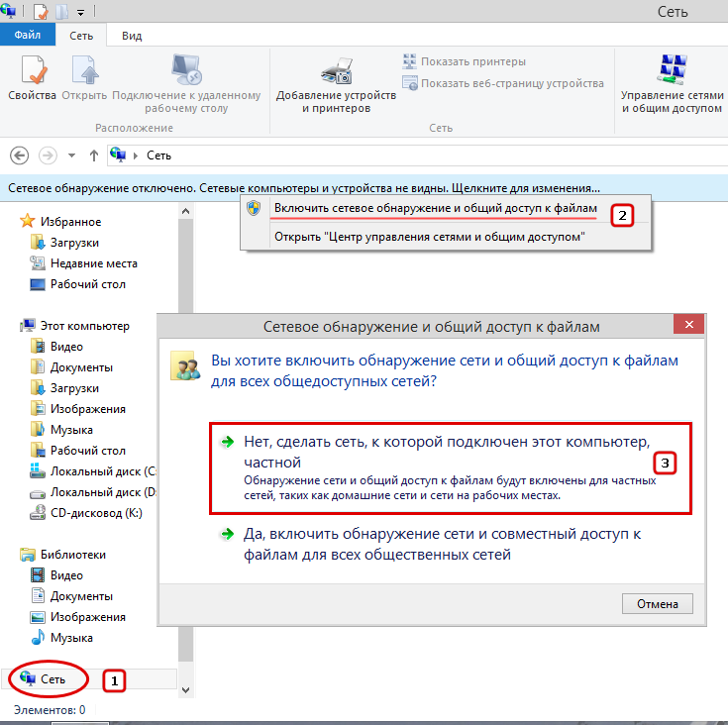Open Локальный диск (C:)
Screen dimensions: 728x725
click(92, 471)
